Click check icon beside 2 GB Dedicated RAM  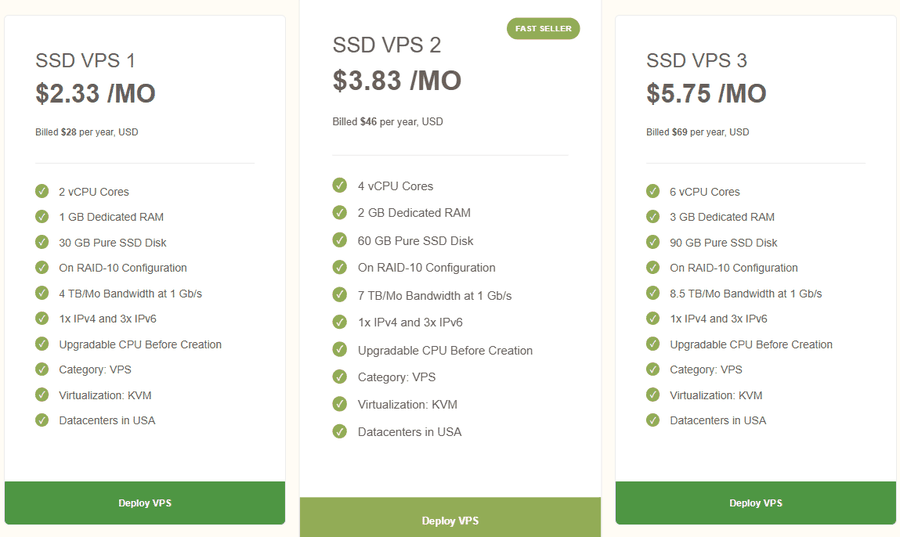(x=340, y=213)
